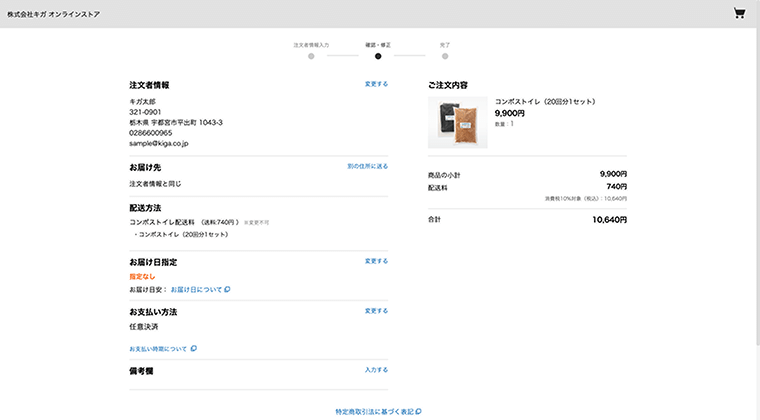This screenshot has width=760, height=420.
Task: Click the external-link icon beside 特定商取引法に基づく表記
Action: pyautogui.click(x=419, y=411)
